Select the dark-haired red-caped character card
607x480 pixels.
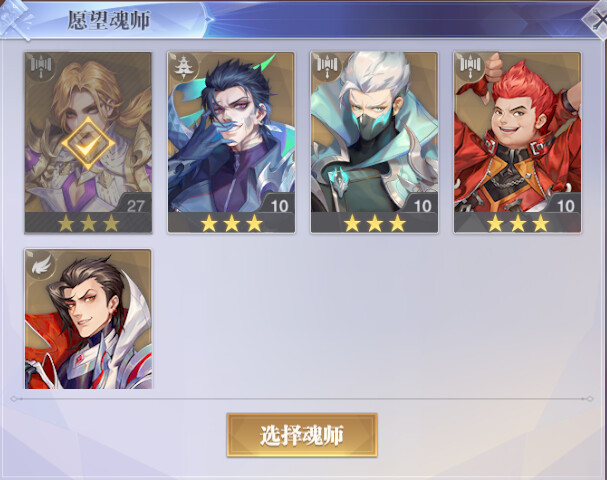(88, 319)
